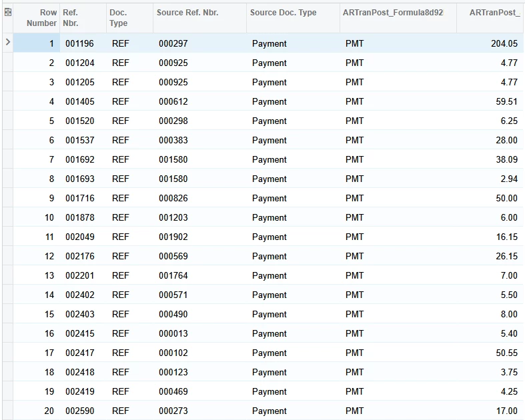The width and height of the screenshot is (525, 420).
Task: Click PMT in row 15
Action: (354, 314)
